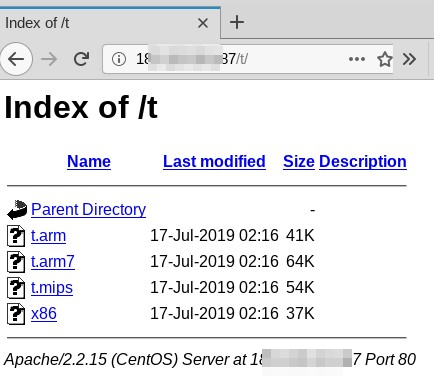The image size is (434, 385).
Task: Download the t.arm file link
Action: [48, 236]
